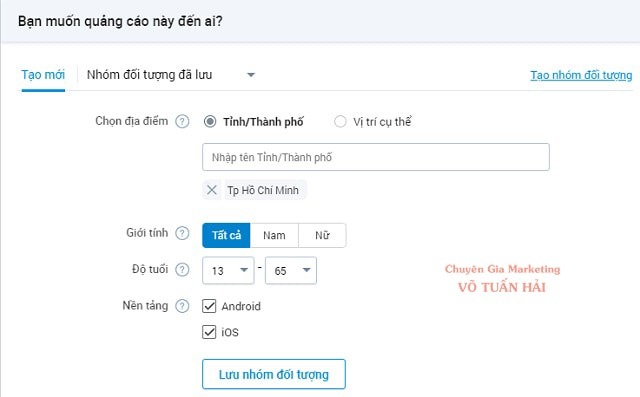640x397 pixels.
Task: Open help icon next to Nền tảng
Action: (182, 306)
